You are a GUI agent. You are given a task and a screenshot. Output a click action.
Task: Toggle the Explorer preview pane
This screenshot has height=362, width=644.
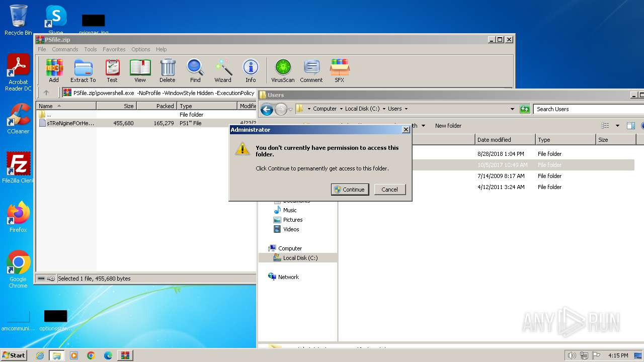pyautogui.click(x=631, y=126)
